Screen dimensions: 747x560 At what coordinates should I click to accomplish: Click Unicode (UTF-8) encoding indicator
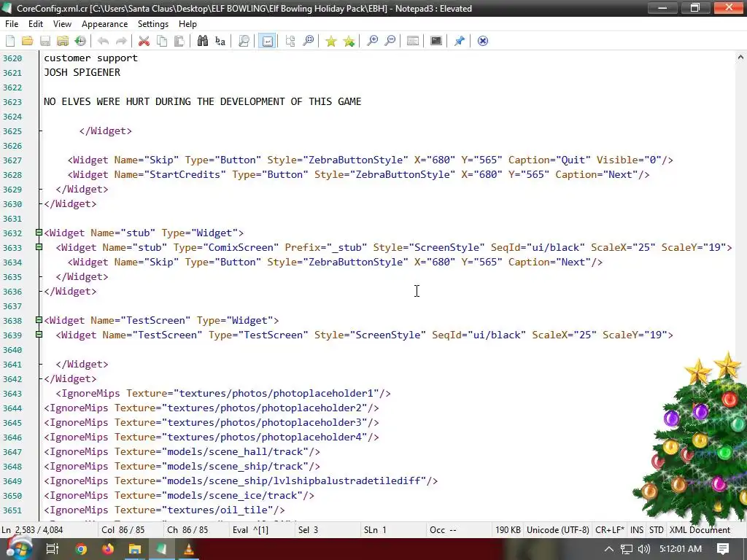[x=558, y=530]
